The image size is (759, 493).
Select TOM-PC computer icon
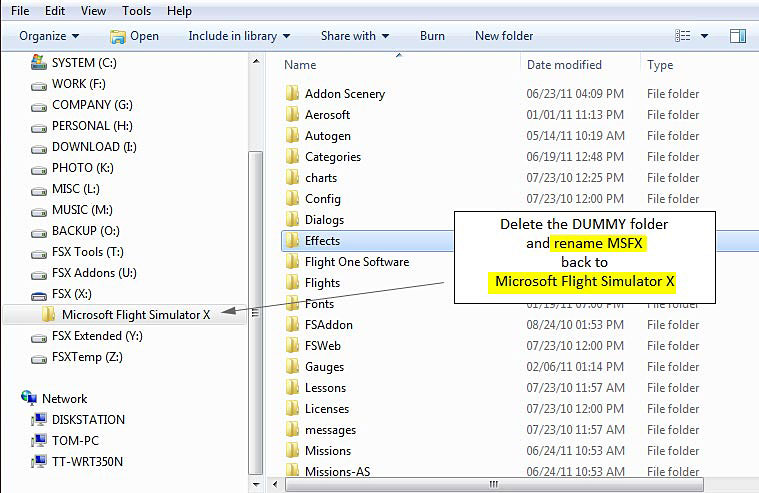pyautogui.click(x=39, y=441)
